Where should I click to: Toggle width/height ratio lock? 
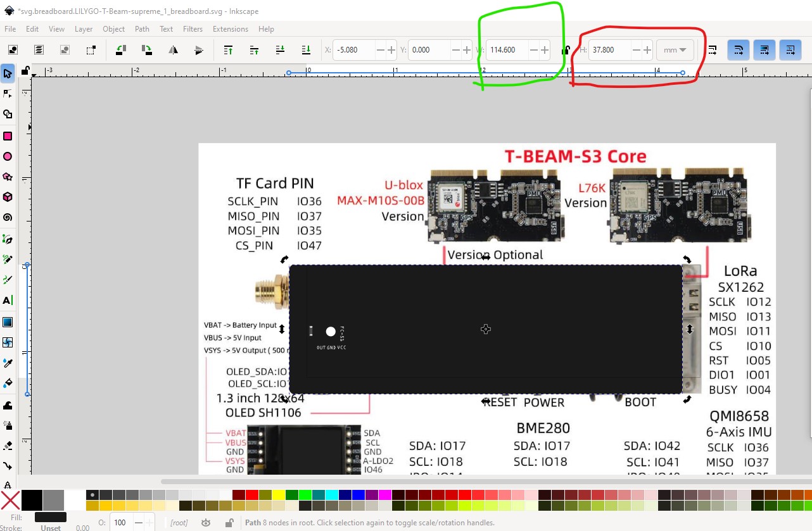pyautogui.click(x=566, y=50)
